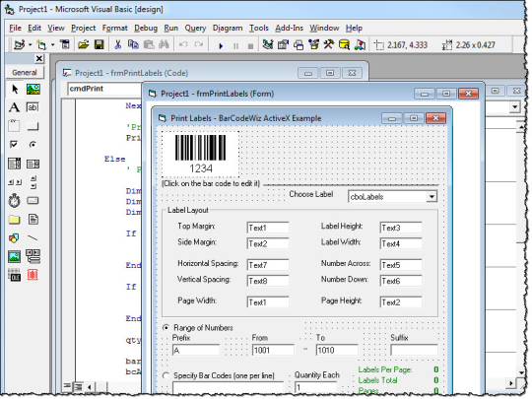Select the Image tool in toolbox
Image resolution: width=532 pixels, height=399 pixels.
pos(14,256)
